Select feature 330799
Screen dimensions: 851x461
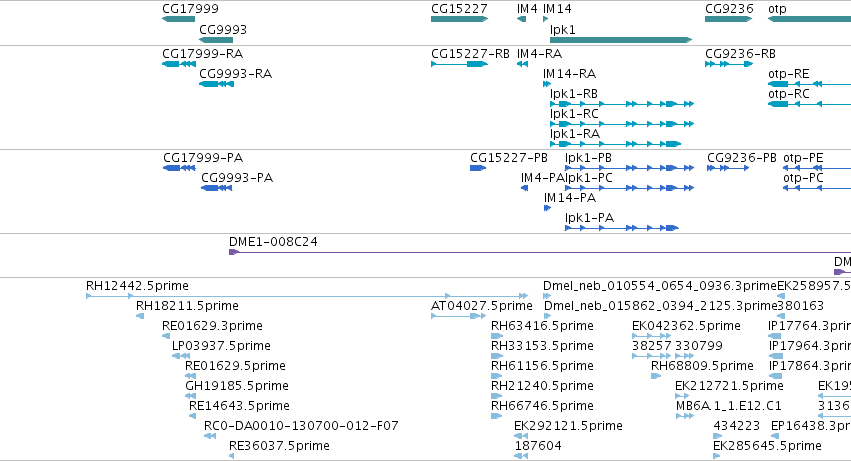click(x=699, y=346)
